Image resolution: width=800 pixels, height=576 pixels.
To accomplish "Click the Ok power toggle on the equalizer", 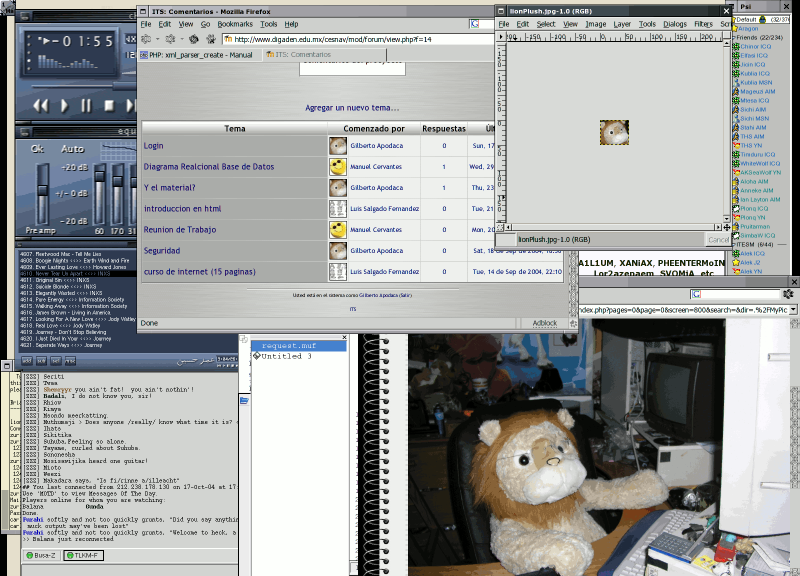I will [37, 149].
